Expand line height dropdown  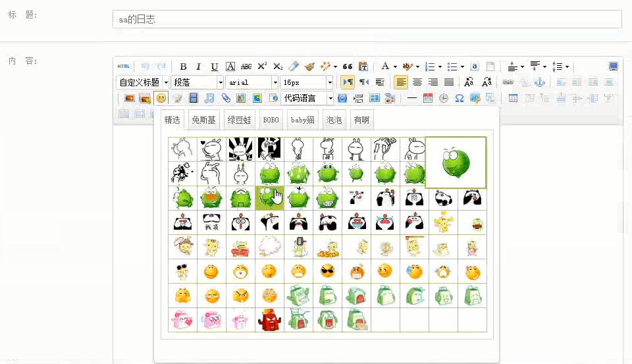[x=567, y=67]
